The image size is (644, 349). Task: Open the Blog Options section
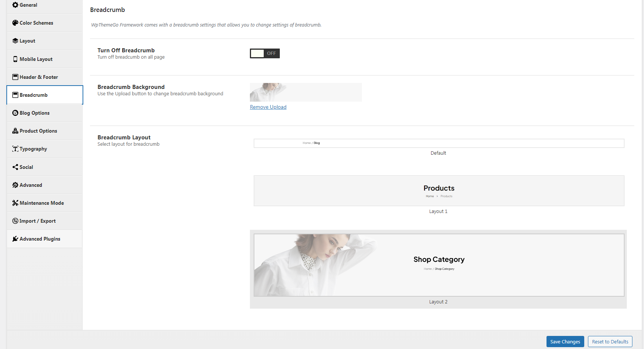tap(34, 113)
